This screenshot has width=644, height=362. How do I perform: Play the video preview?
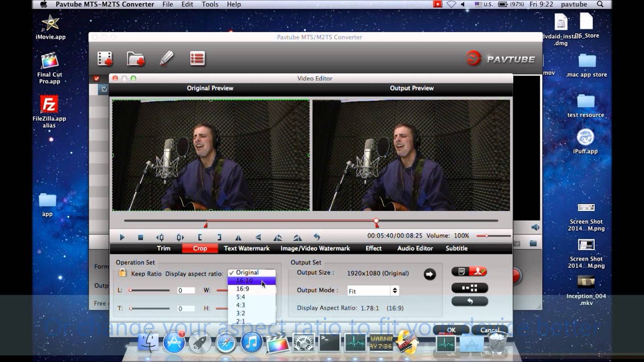point(122,237)
